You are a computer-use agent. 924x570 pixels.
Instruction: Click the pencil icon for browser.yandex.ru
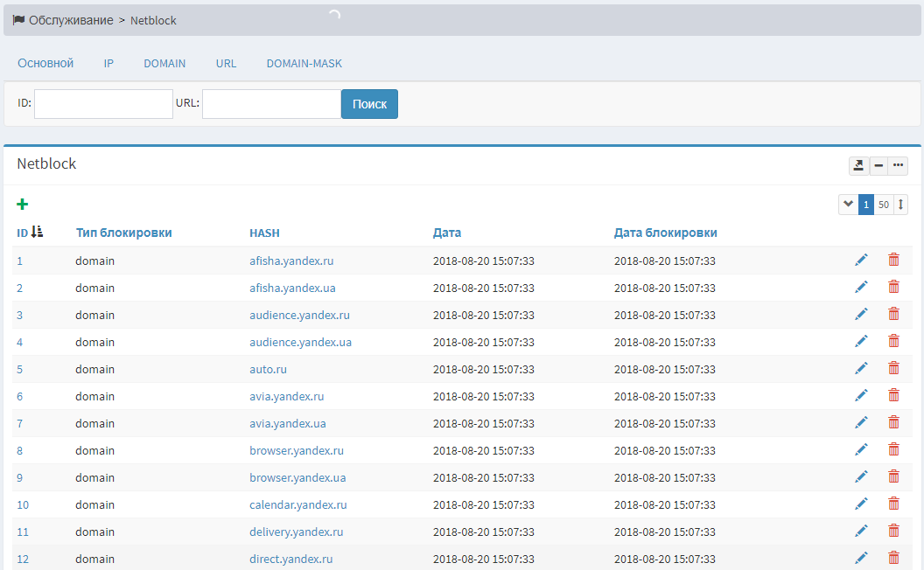click(861, 449)
